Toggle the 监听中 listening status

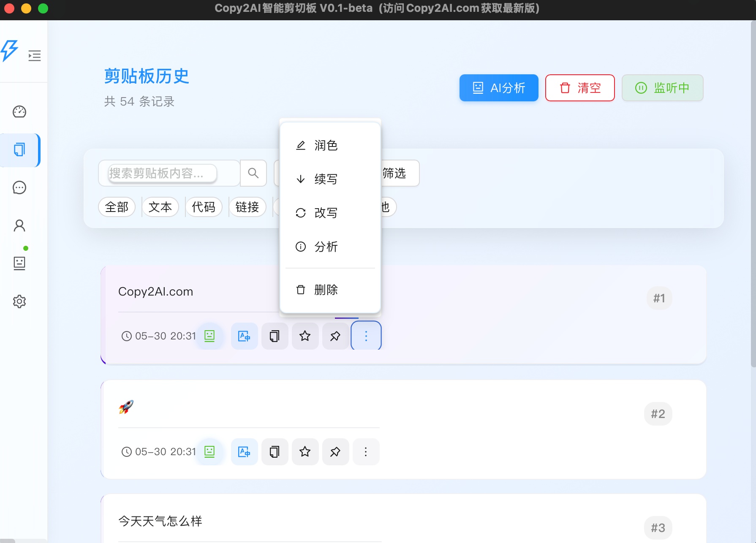tap(662, 88)
